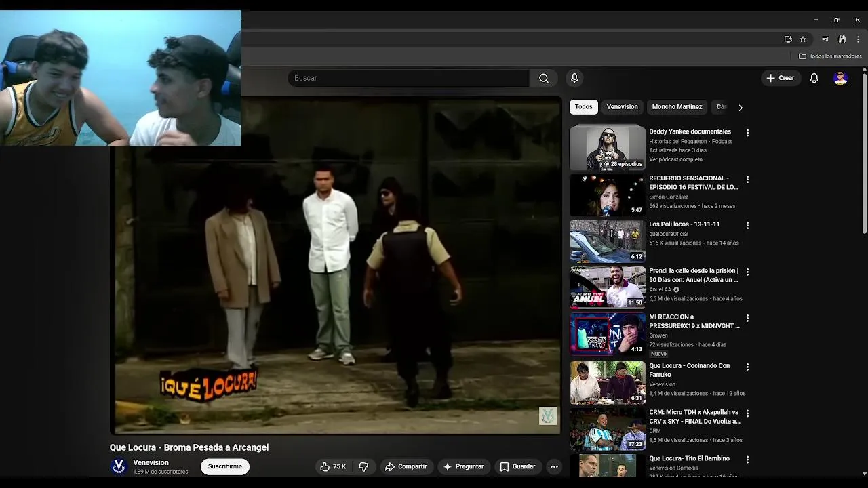868x488 pixels.
Task: Bookmark this page with the star icon
Action: pyautogui.click(x=803, y=39)
